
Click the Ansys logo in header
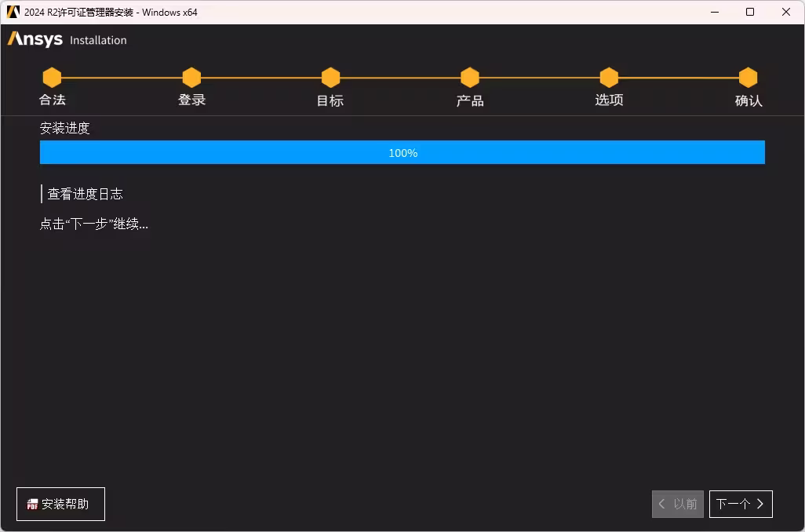pos(35,39)
